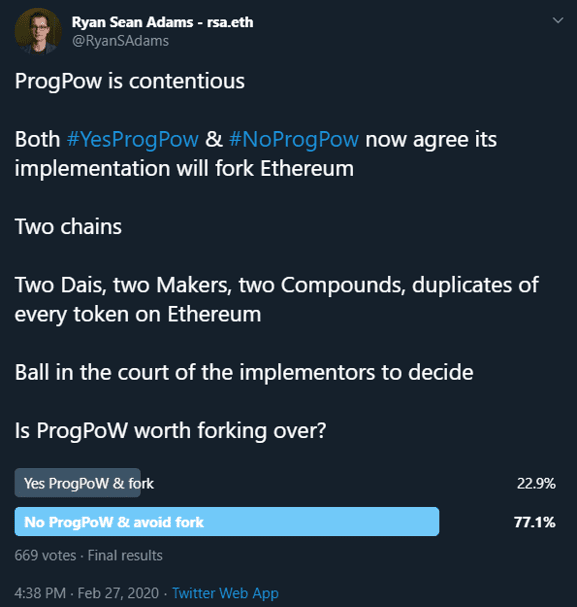Click the 77.1% poll result figure
Screen dimensions: 577x607
click(x=535, y=522)
